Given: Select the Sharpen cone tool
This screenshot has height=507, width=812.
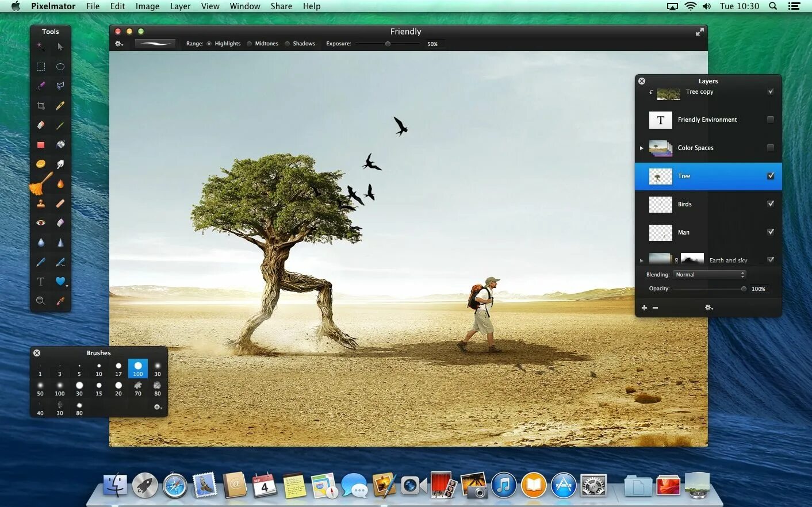Looking at the screenshot, I should (60, 243).
